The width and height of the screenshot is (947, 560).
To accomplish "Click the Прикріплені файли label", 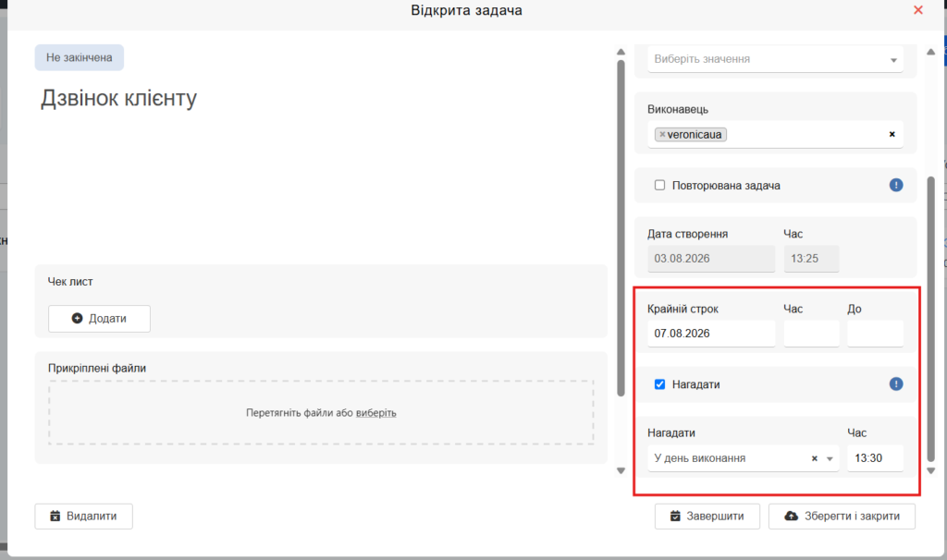I will 97,368.
